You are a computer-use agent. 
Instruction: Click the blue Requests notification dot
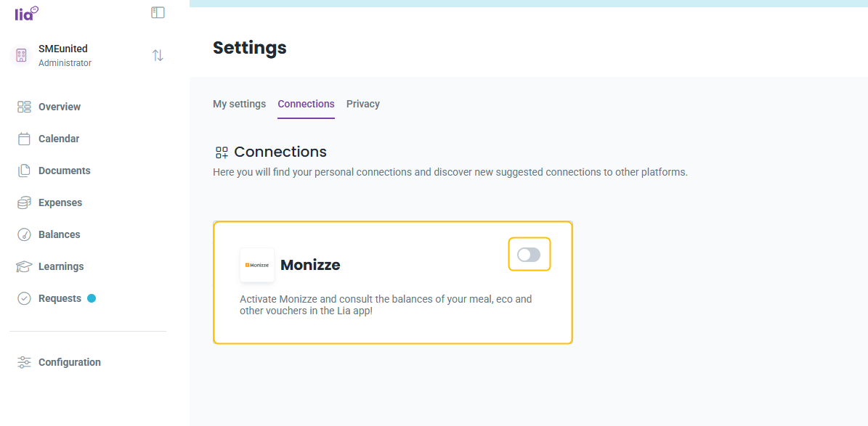pyautogui.click(x=92, y=299)
